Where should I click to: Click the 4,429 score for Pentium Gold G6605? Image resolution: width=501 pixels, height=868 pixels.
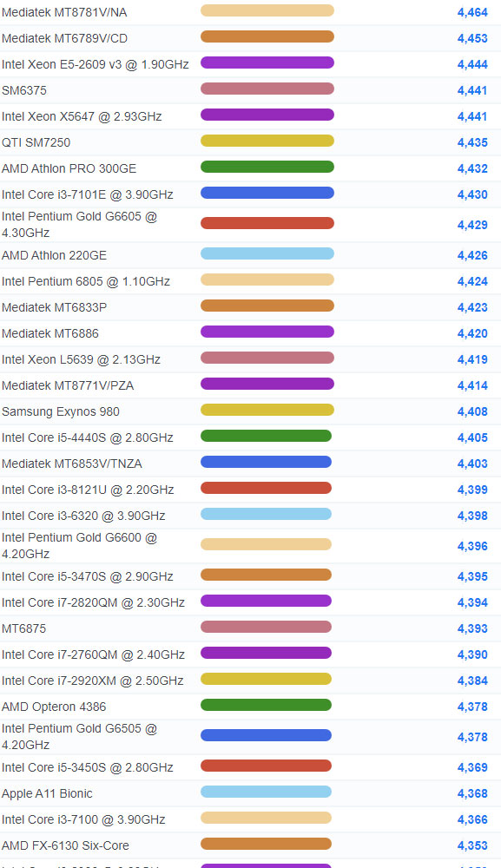coord(472,225)
